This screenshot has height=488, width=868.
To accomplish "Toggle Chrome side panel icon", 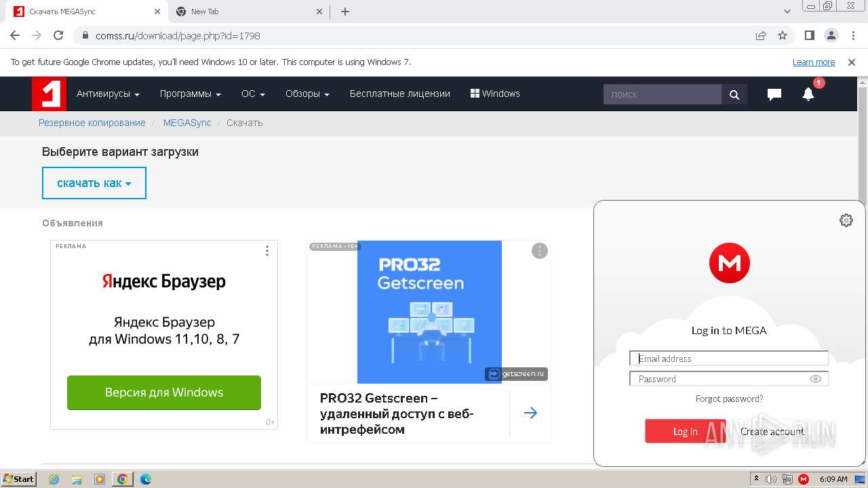I will click(x=809, y=35).
